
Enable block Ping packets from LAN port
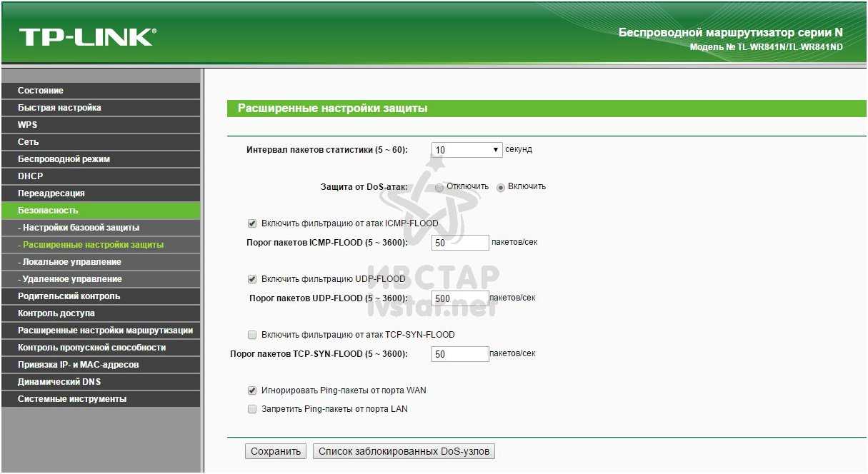click(251, 409)
